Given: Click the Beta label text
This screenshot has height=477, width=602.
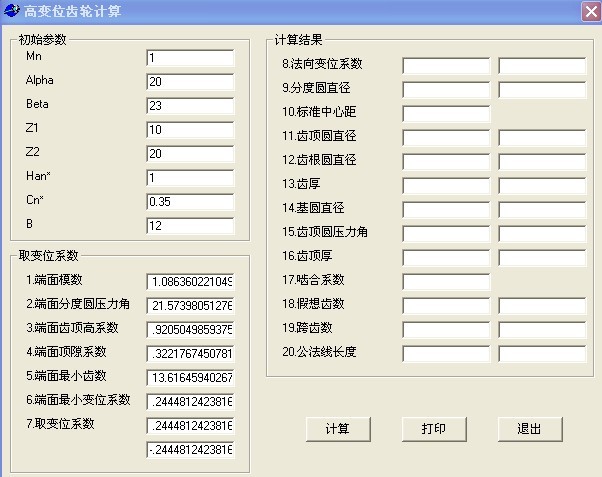Looking at the screenshot, I should coord(37,104).
